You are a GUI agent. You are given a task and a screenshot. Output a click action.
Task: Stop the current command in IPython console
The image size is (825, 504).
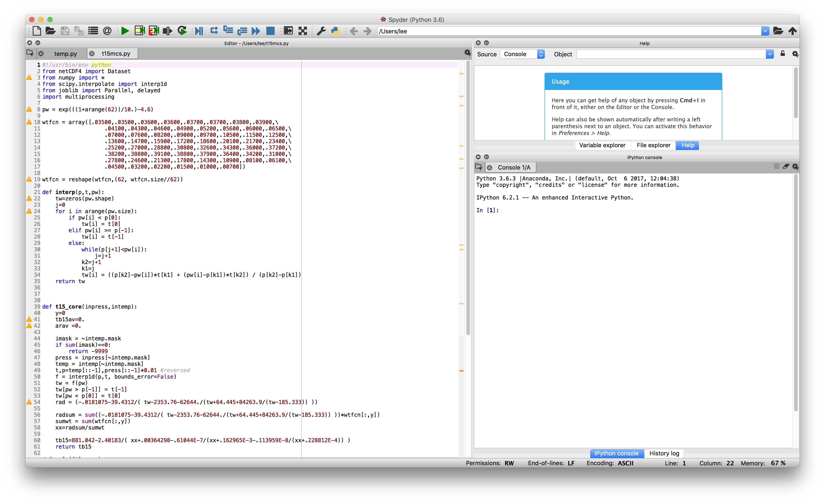coord(777,167)
